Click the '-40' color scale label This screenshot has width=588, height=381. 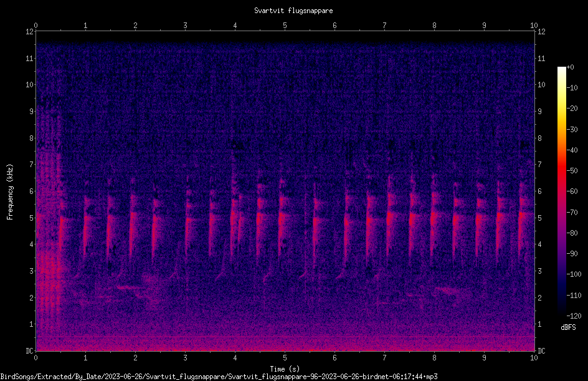(572, 150)
